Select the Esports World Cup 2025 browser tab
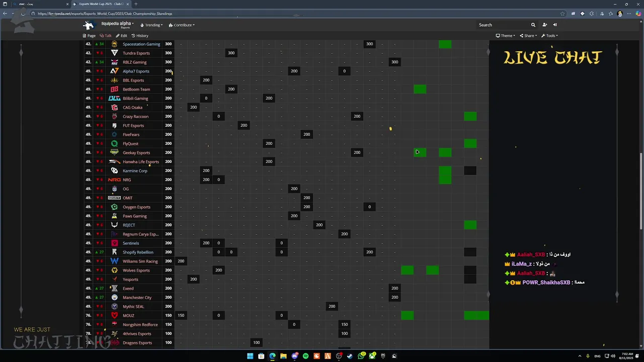The width and height of the screenshot is (644, 362). [101, 4]
